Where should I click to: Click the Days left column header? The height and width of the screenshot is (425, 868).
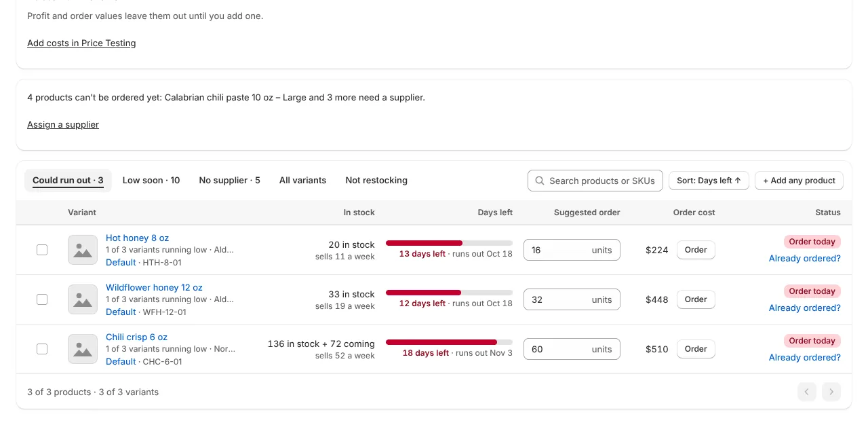495,212
